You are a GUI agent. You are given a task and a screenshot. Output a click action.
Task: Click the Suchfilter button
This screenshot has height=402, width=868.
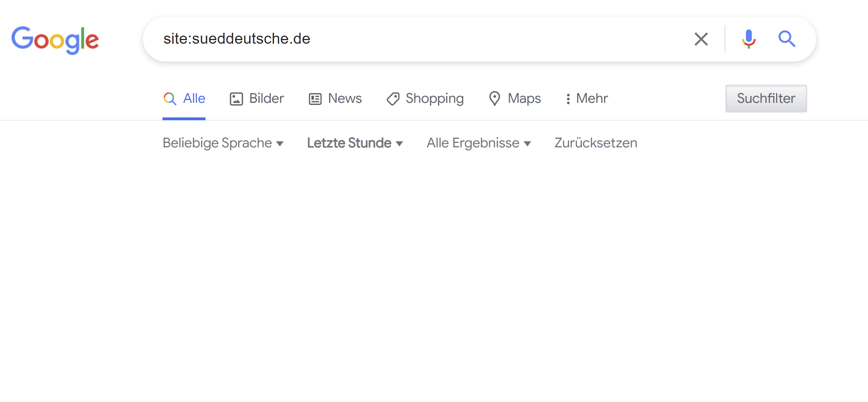pos(766,98)
